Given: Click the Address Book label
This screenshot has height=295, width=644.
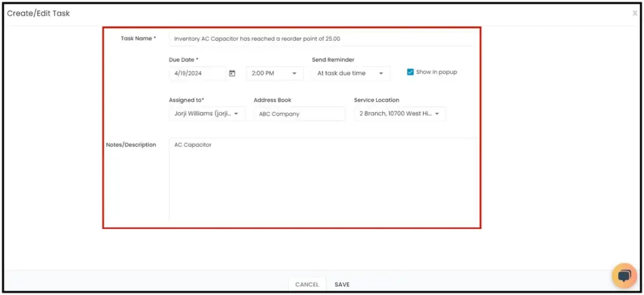Looking at the screenshot, I should coord(273,100).
